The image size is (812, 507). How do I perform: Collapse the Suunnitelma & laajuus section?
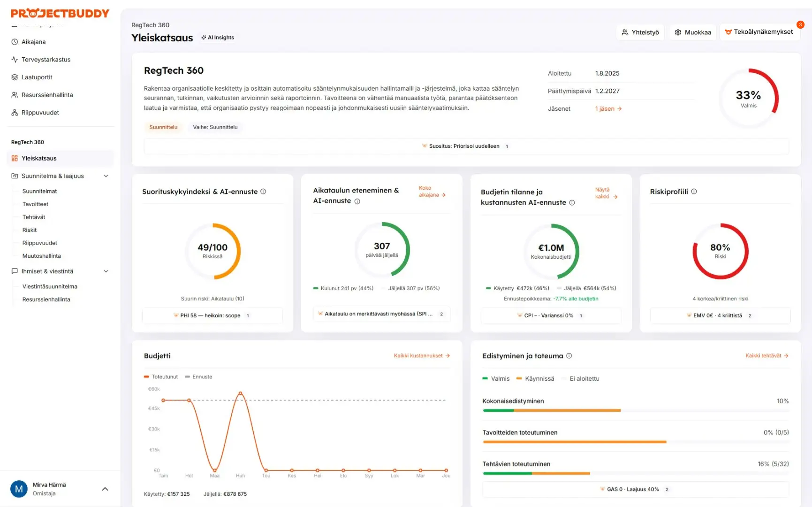(x=106, y=176)
